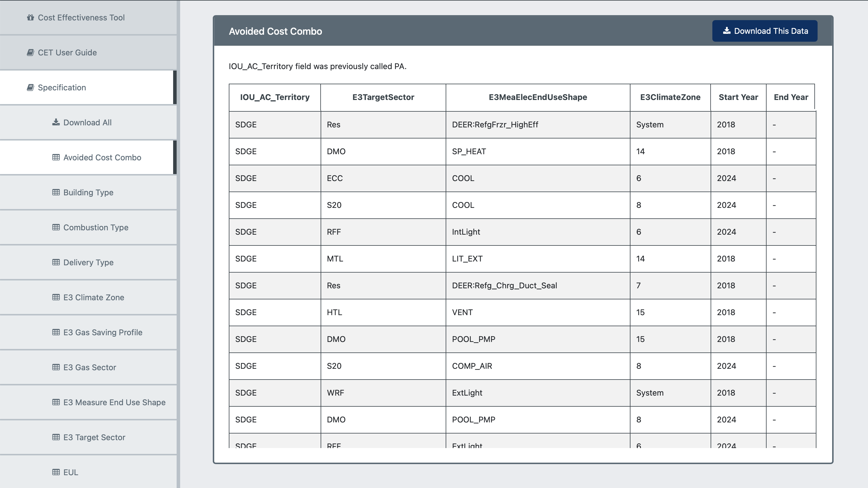Go to E3 Measure End Use Shape
The height and width of the screenshot is (488, 868).
[114, 402]
